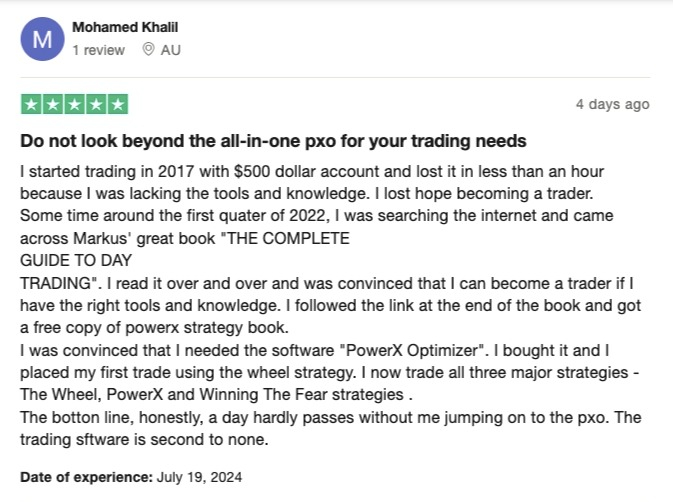The image size is (673, 502).
Task: Click the 'PowerX Optimizer' software mention
Action: coord(412,350)
